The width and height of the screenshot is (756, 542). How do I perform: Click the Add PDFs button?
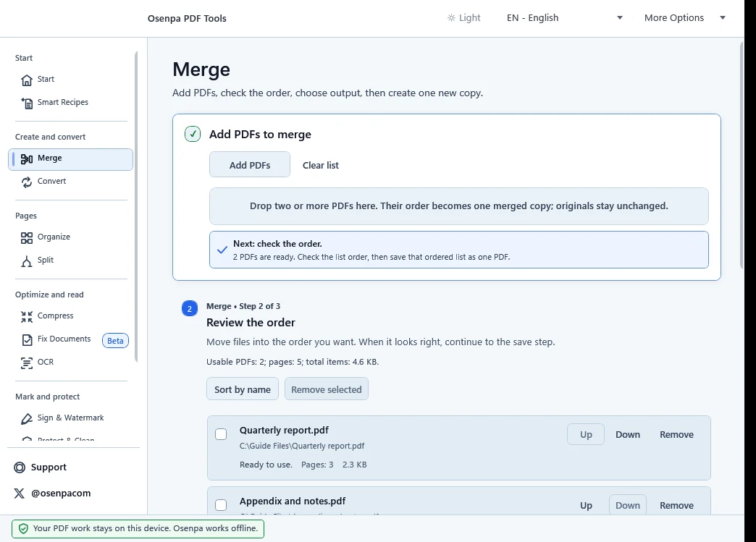click(x=250, y=165)
